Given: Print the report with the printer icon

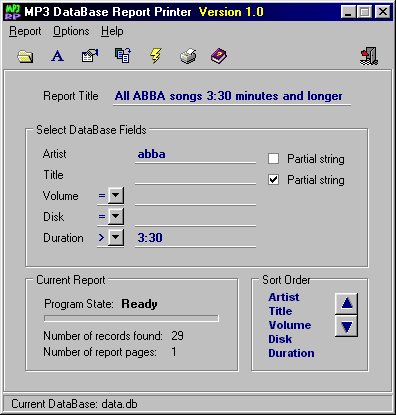Looking at the screenshot, I should click(188, 56).
